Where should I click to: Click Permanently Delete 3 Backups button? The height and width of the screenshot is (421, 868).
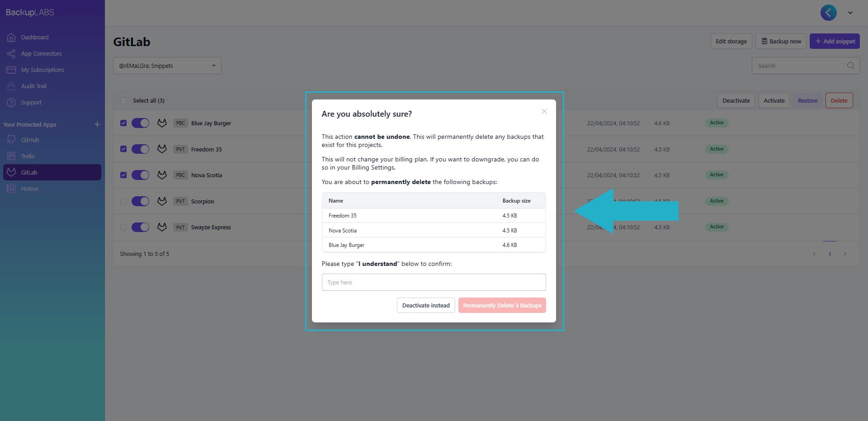pyautogui.click(x=502, y=305)
